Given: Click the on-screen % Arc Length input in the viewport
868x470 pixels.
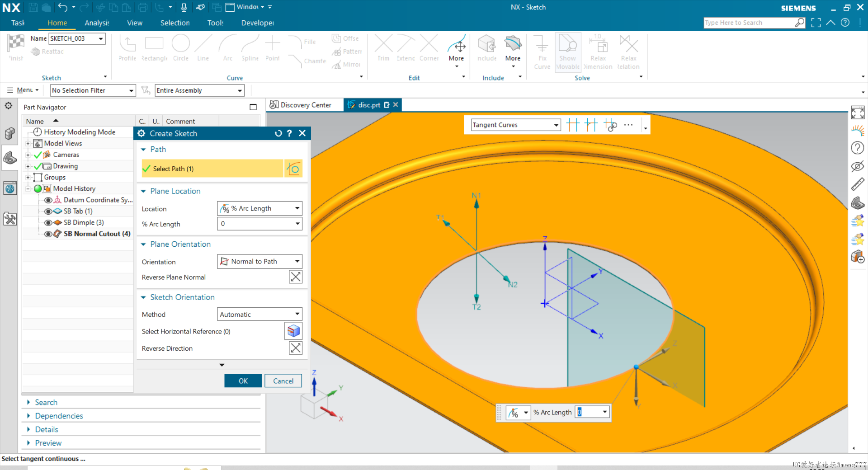Looking at the screenshot, I should tap(592, 412).
